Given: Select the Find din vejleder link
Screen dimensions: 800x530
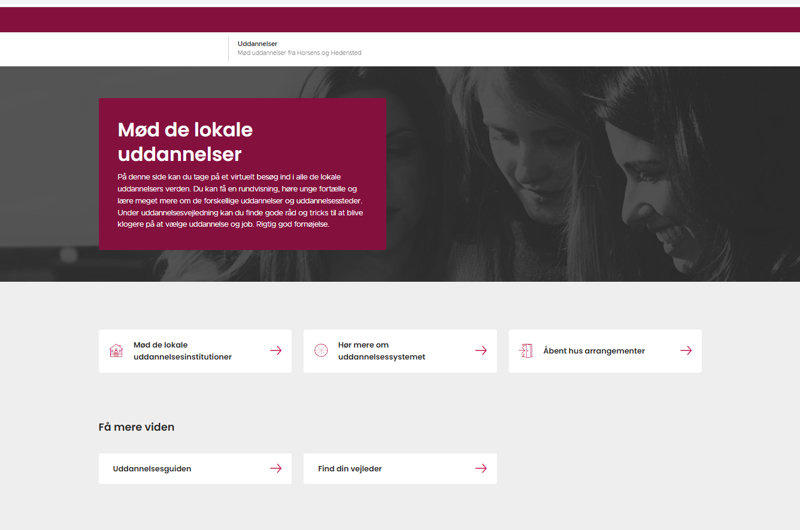Looking at the screenshot, I should [x=350, y=469].
